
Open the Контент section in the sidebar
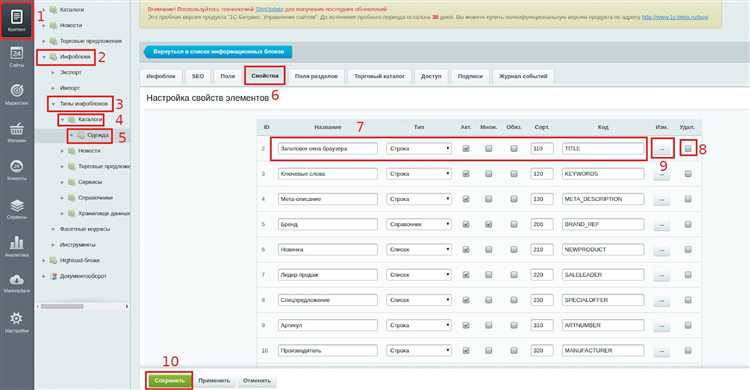tap(17, 20)
